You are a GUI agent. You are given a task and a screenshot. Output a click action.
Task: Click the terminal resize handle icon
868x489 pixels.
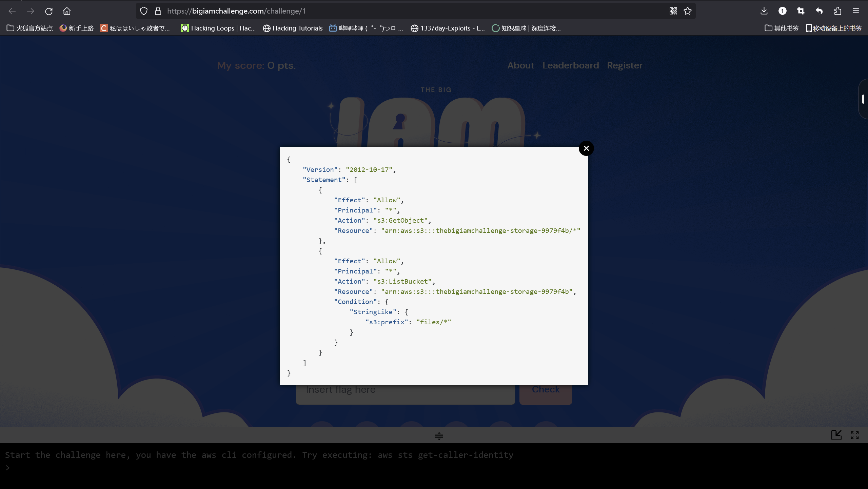(439, 436)
